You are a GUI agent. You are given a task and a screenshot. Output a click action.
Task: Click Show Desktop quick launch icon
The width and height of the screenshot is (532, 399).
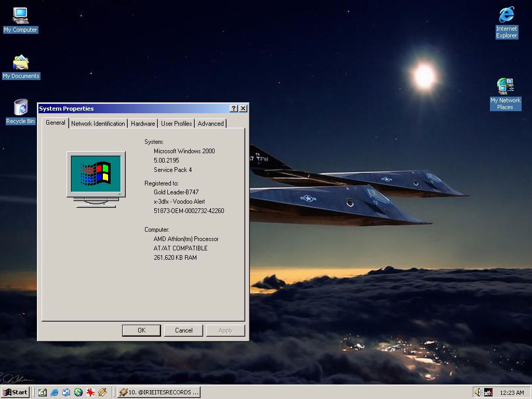[43, 392]
